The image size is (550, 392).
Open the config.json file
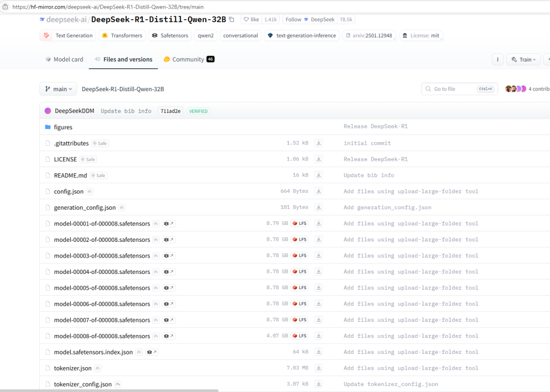69,191
